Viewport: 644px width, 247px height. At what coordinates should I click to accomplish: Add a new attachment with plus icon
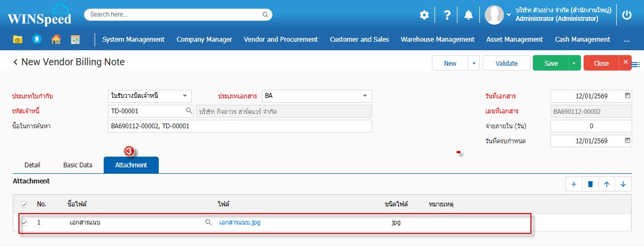tap(574, 184)
